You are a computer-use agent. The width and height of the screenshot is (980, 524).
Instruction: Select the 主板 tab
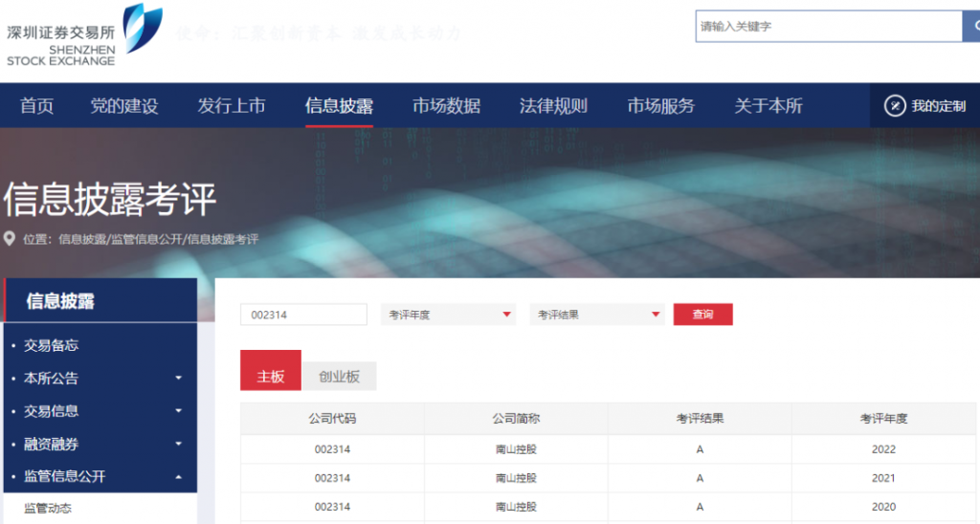pos(271,377)
